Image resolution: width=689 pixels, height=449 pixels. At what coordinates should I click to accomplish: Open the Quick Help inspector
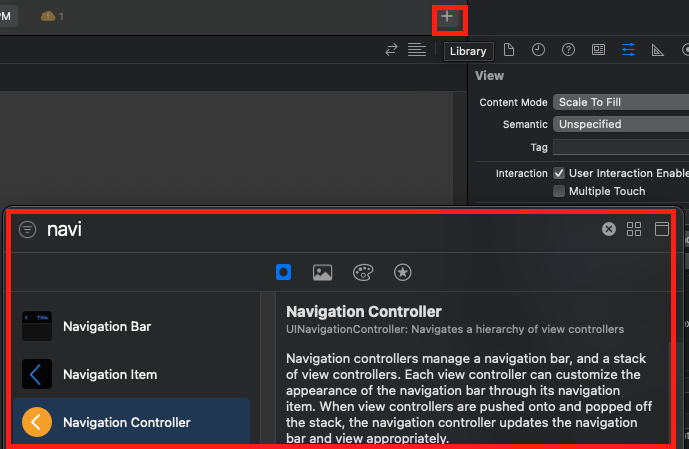(568, 50)
